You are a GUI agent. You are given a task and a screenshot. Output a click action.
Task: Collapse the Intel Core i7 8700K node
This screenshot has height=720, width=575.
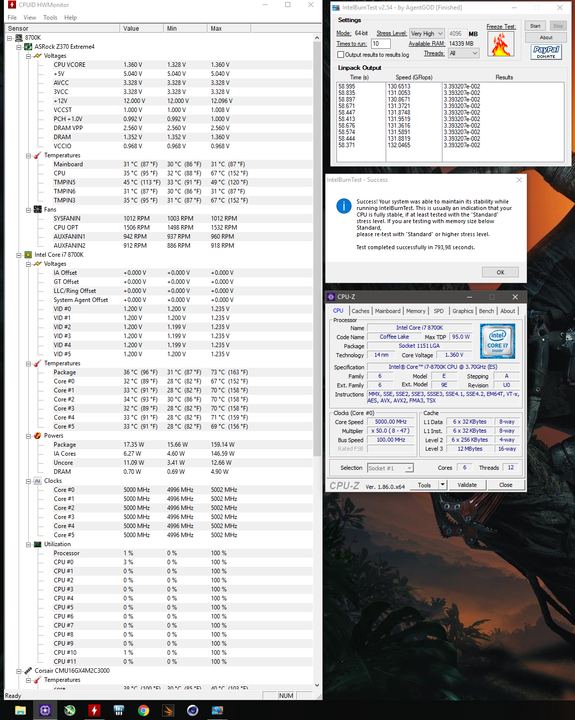[x=19, y=255]
